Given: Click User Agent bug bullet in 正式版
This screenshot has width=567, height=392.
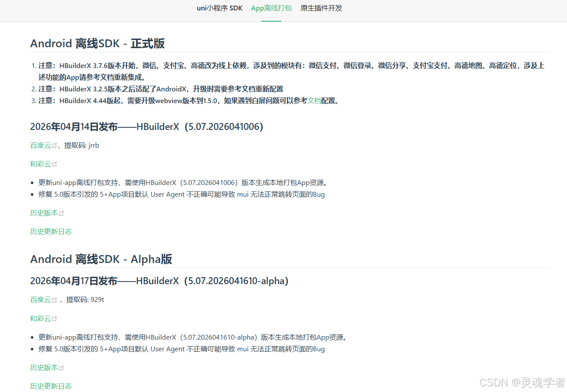Looking at the screenshot, I should tap(182, 194).
